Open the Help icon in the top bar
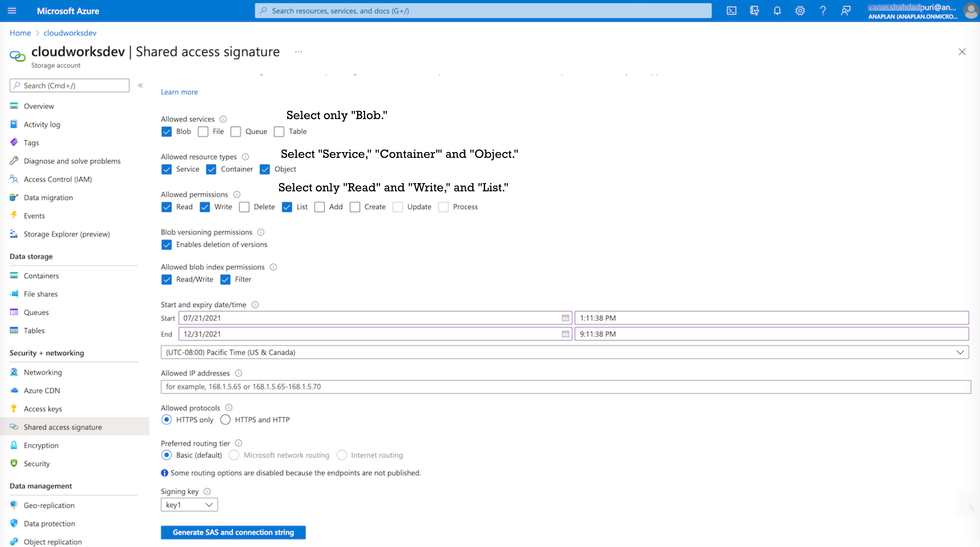Viewport: 980px width, 547px height. point(823,11)
